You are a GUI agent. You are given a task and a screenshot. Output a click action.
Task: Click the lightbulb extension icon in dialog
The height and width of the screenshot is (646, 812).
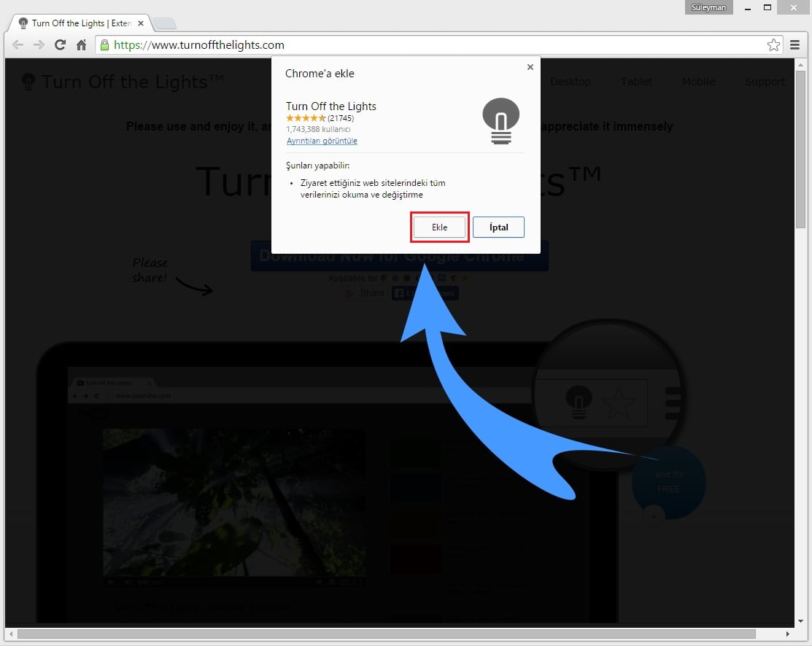coord(500,120)
